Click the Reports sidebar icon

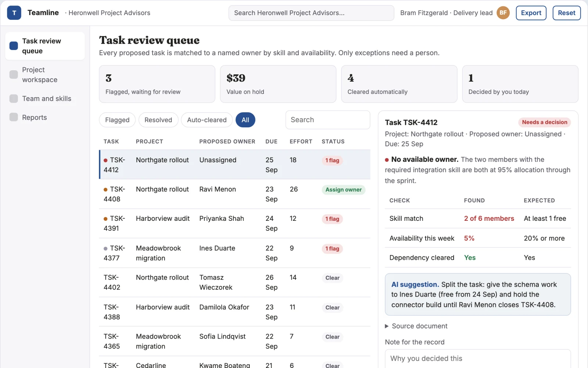point(14,117)
